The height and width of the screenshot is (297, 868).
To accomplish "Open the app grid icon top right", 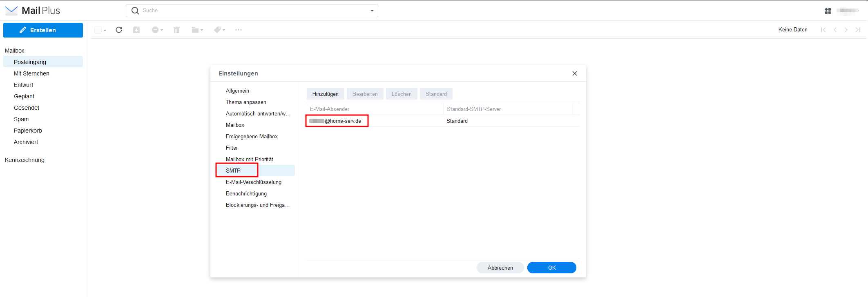I will tap(828, 11).
